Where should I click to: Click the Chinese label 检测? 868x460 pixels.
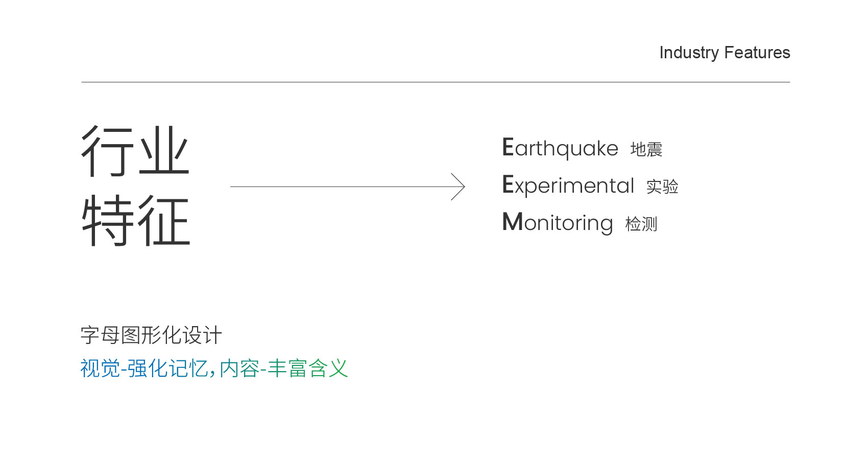641,224
